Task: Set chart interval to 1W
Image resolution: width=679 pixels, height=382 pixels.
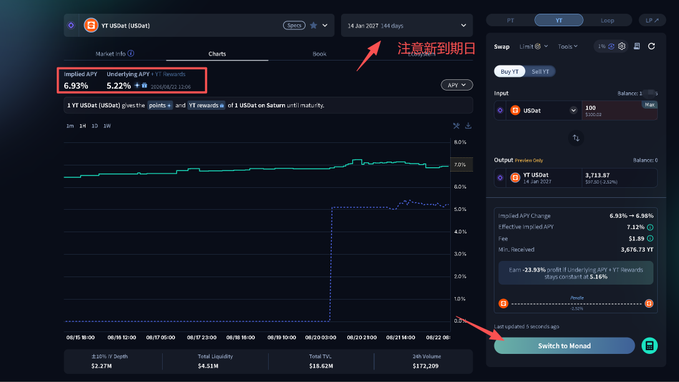Action: point(107,126)
